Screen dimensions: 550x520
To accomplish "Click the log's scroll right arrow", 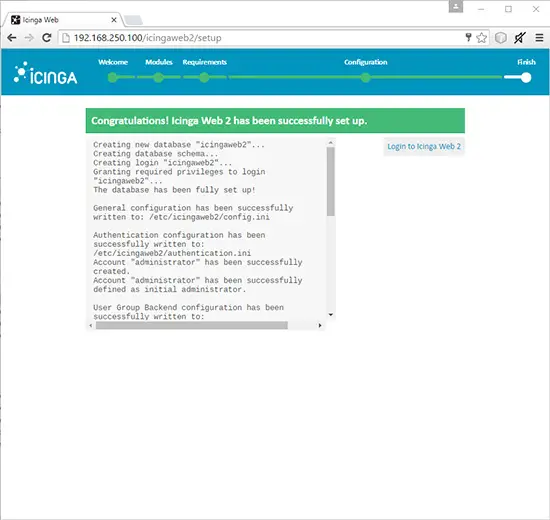I will [x=320, y=326].
